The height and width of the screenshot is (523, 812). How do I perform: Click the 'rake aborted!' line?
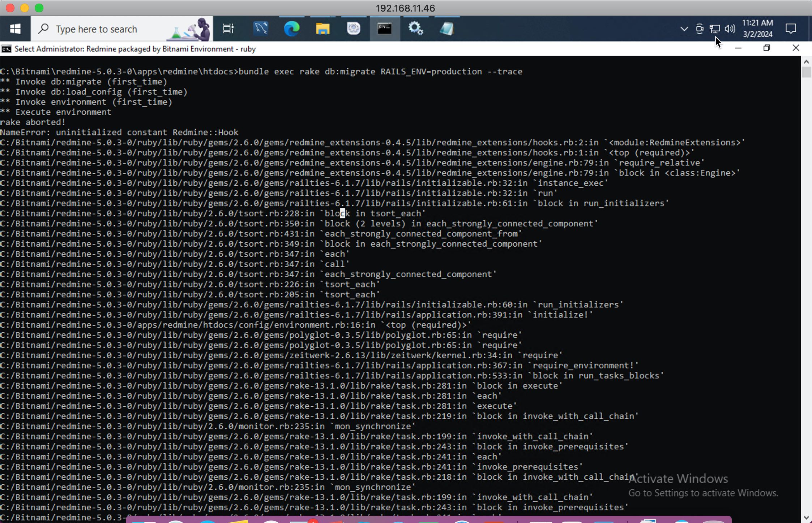pos(33,122)
